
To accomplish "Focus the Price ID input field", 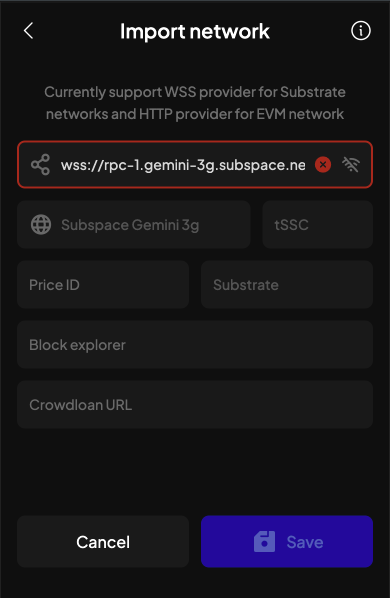I will pos(103,285).
